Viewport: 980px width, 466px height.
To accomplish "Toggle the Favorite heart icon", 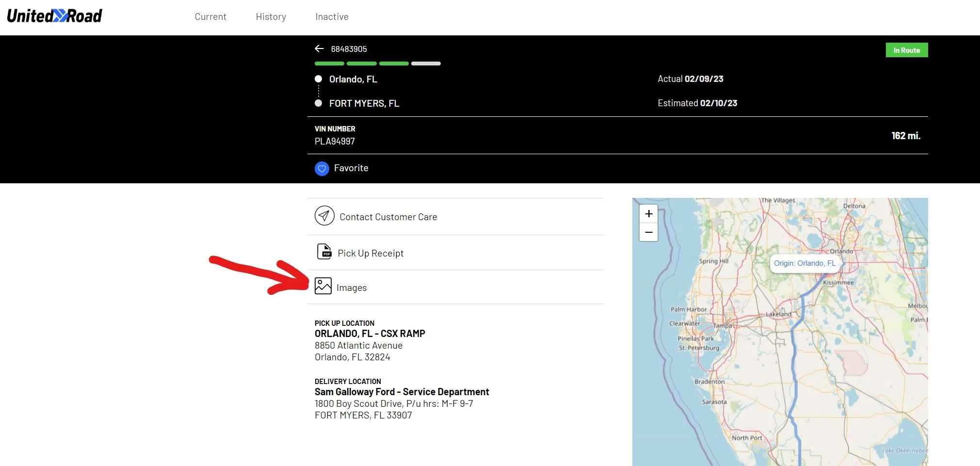I will tap(322, 168).
